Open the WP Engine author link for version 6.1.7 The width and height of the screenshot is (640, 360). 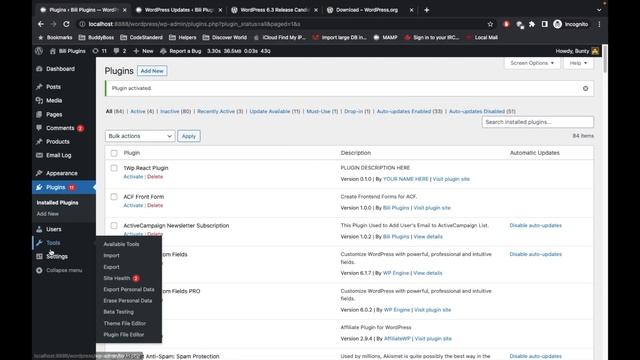[396, 273]
